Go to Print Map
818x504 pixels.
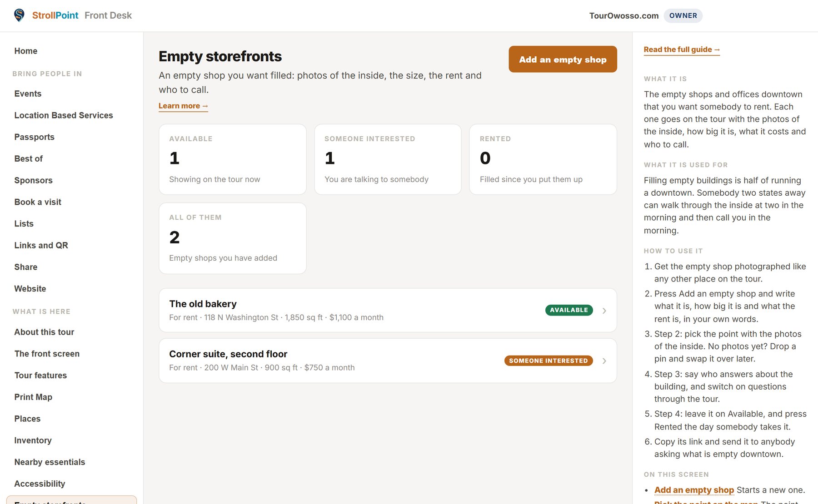click(x=33, y=397)
